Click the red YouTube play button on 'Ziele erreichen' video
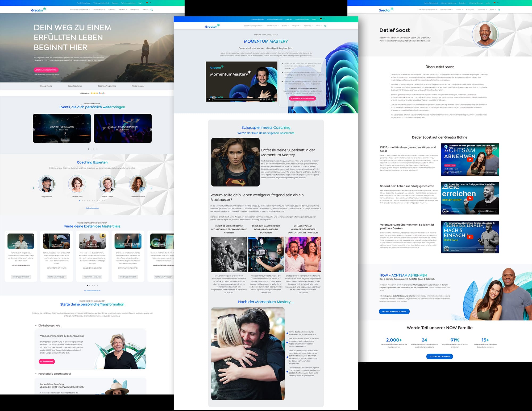 point(470,198)
